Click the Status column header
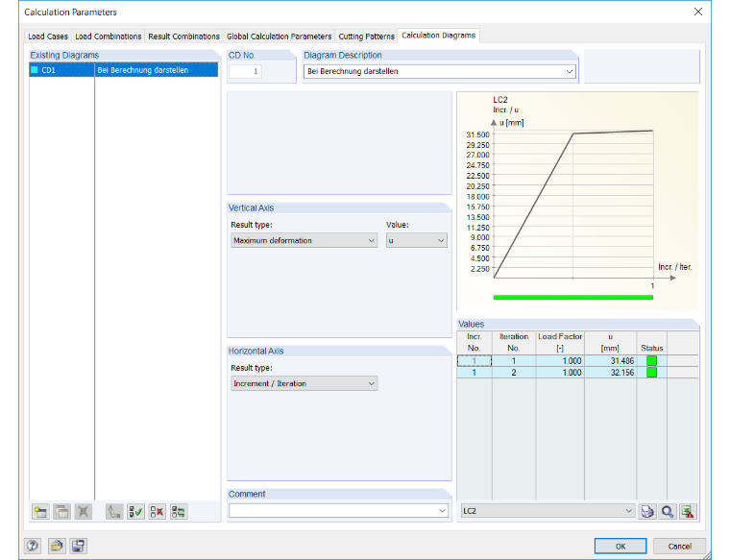 point(651,343)
